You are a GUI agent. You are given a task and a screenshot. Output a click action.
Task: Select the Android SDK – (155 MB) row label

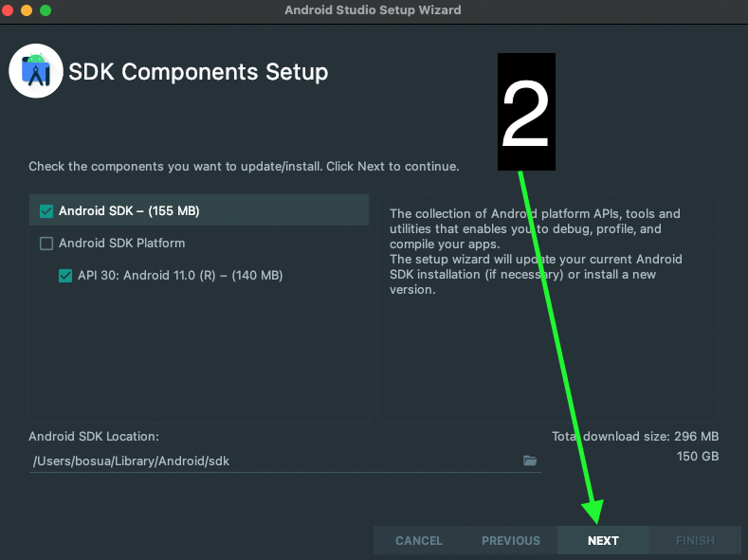129,211
